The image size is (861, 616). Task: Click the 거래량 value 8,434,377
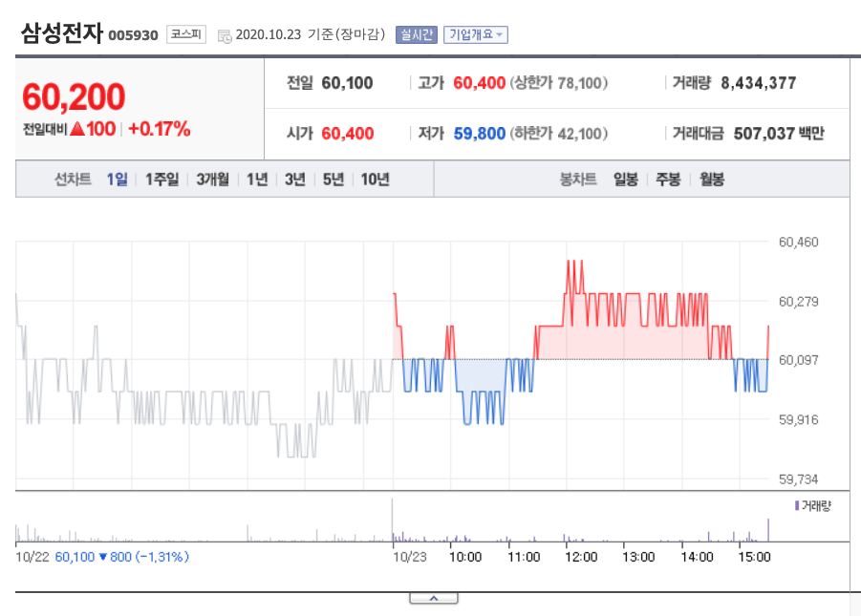click(x=759, y=83)
